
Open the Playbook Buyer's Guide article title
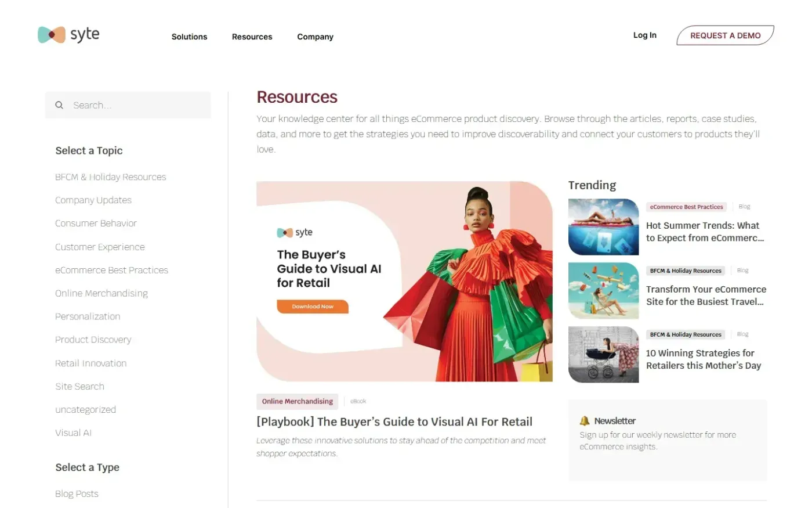pyautogui.click(x=394, y=422)
